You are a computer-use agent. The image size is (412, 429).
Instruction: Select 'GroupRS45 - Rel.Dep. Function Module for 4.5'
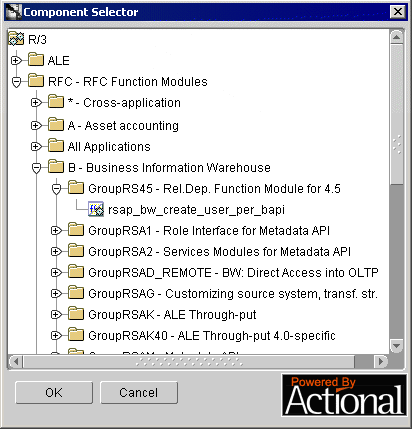click(x=214, y=189)
